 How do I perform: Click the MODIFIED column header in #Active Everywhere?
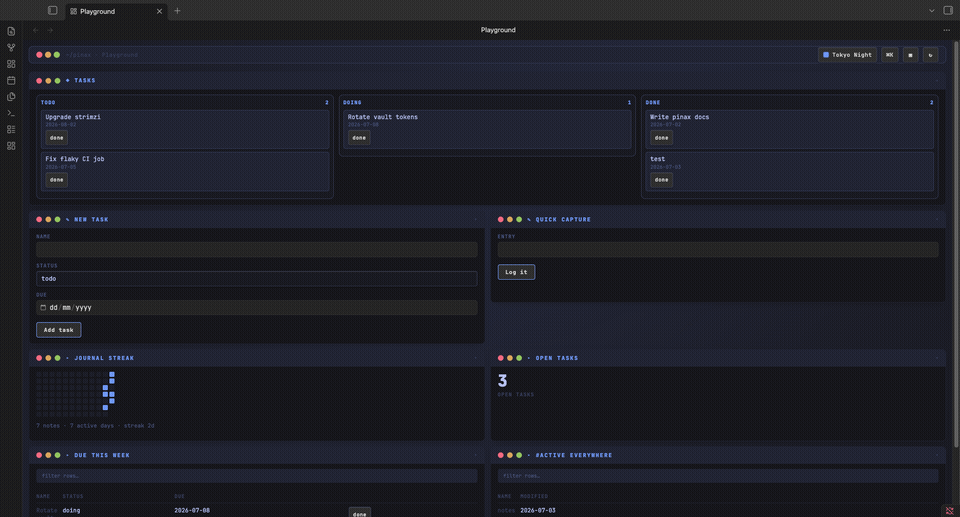click(534, 497)
